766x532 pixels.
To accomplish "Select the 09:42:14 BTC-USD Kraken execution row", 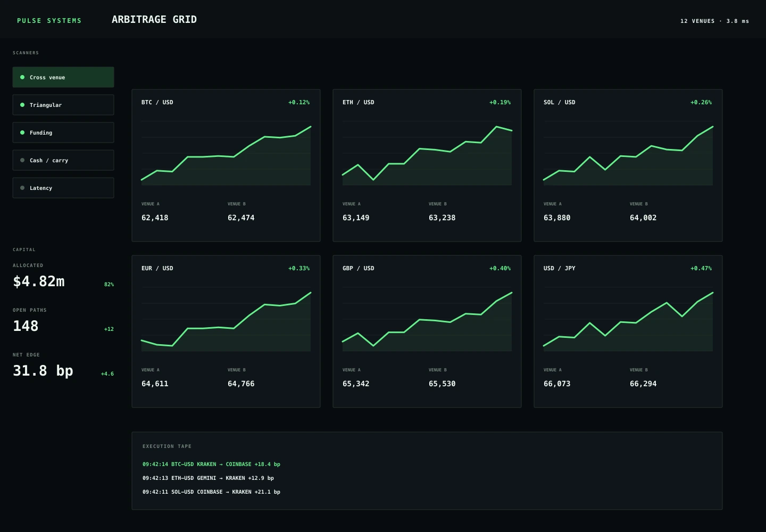I will [x=211, y=464].
